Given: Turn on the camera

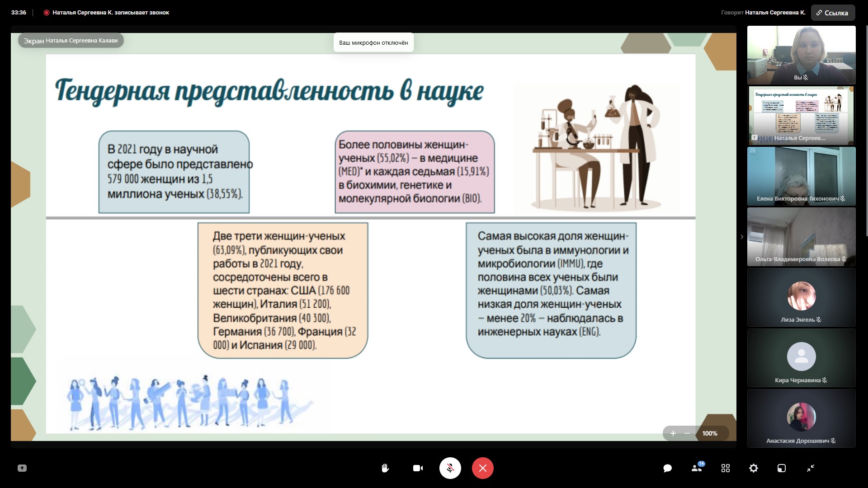Looking at the screenshot, I should [x=418, y=468].
